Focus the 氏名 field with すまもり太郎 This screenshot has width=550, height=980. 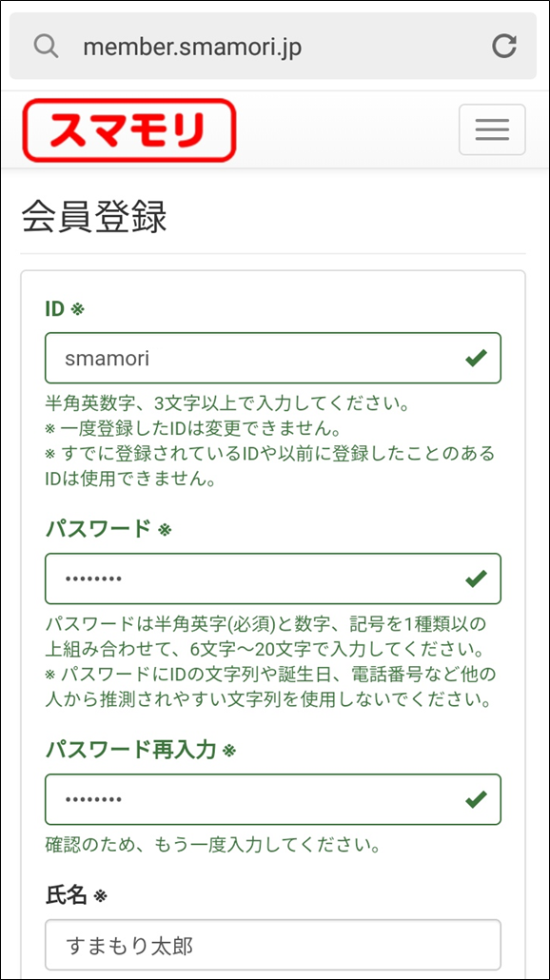tap(273, 945)
